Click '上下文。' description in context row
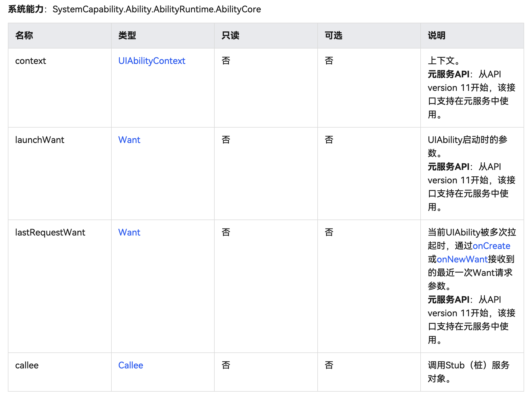Screen dimensions: 532x397 [x=444, y=61]
